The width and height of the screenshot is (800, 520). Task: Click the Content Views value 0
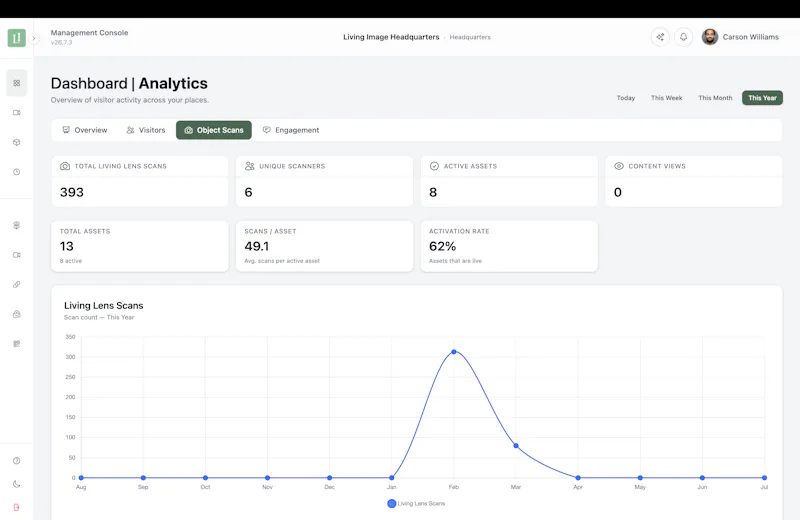[x=618, y=192]
